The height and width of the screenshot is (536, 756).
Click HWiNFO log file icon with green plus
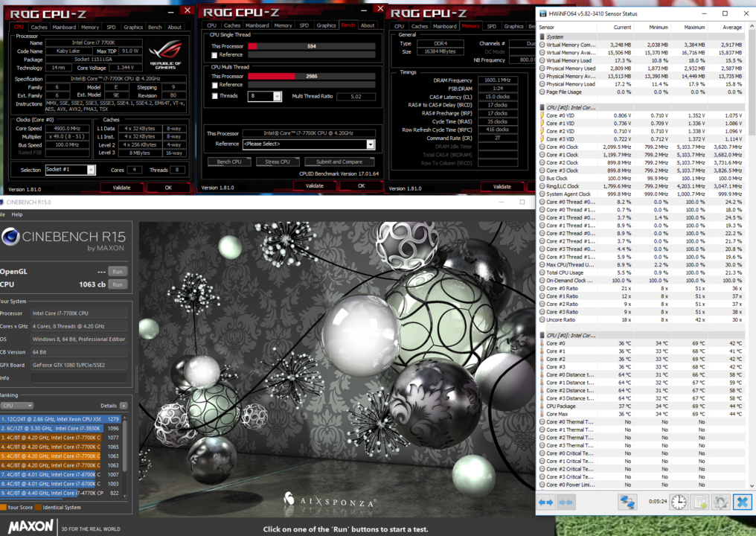(x=700, y=502)
